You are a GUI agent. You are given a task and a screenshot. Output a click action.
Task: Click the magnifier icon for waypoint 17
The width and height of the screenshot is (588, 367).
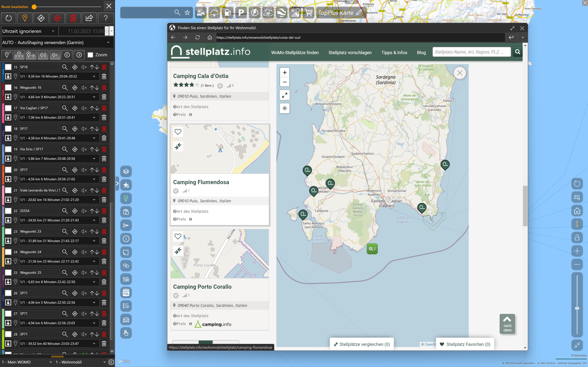65,108
